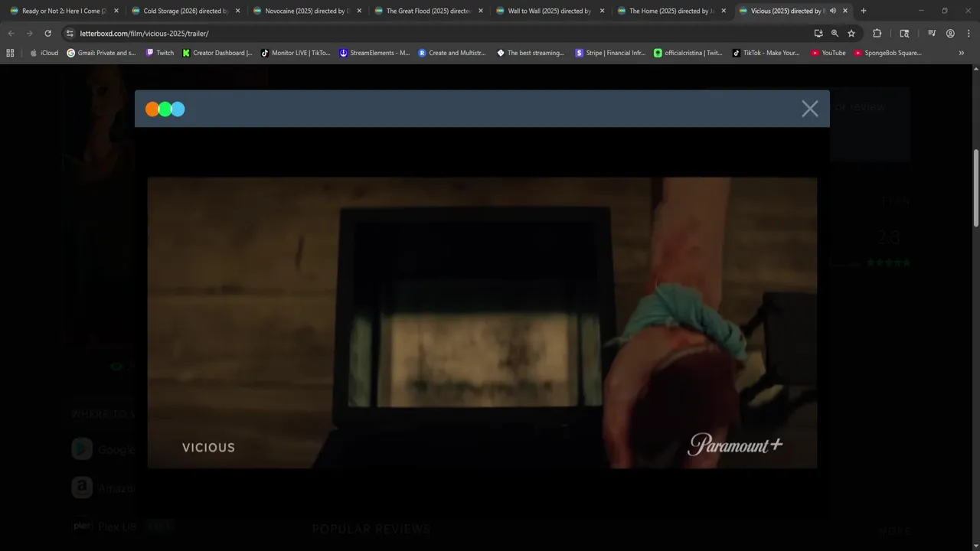Image resolution: width=980 pixels, height=551 pixels.
Task: Reload the current page
Action: 47,34
